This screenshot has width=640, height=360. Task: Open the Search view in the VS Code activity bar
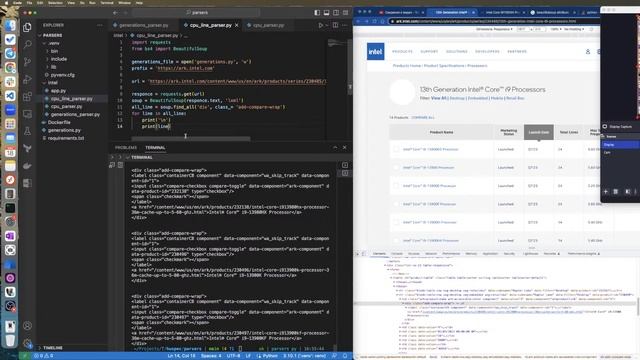tap(27, 44)
